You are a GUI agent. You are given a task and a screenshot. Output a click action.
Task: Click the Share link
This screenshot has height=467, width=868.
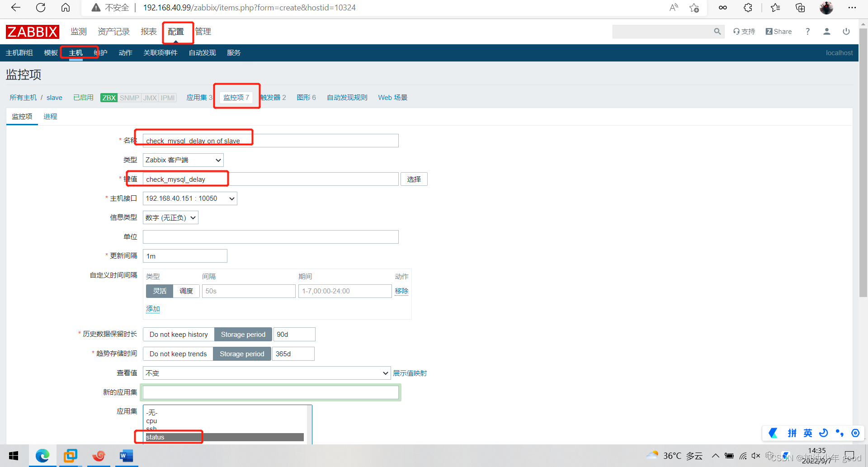click(778, 31)
